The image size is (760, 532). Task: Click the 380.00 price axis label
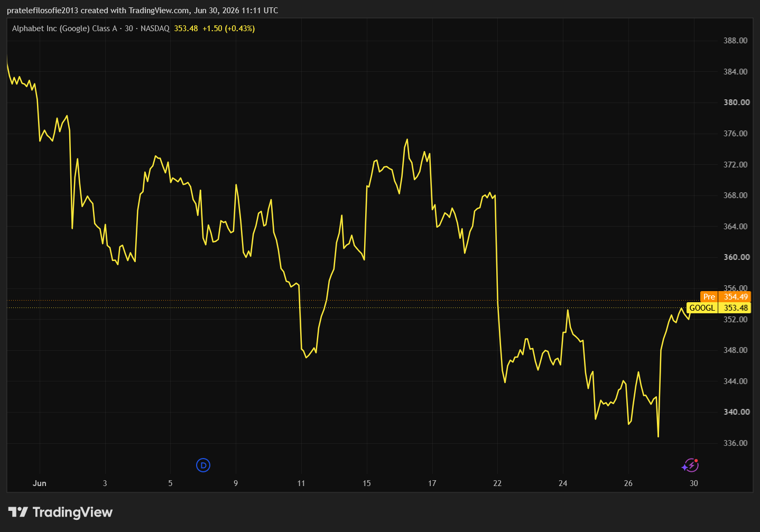click(x=736, y=102)
